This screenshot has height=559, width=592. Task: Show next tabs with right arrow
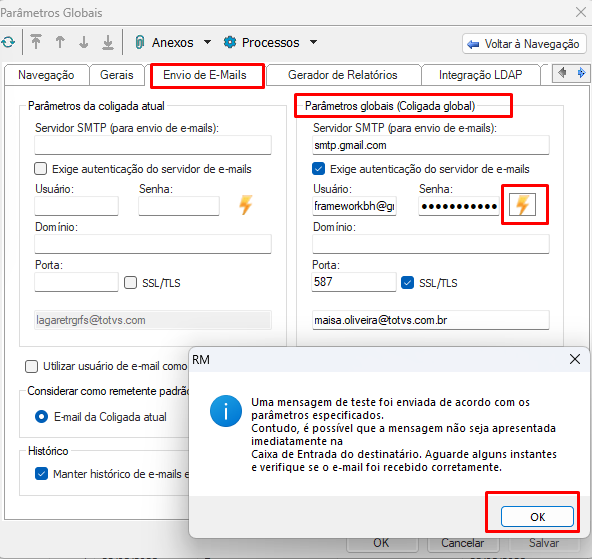(x=581, y=72)
